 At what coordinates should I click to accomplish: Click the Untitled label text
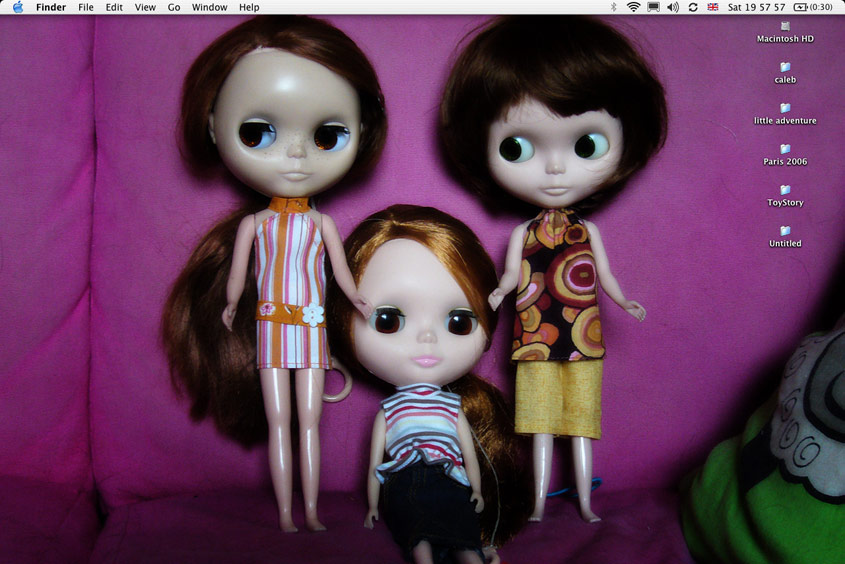(785, 243)
